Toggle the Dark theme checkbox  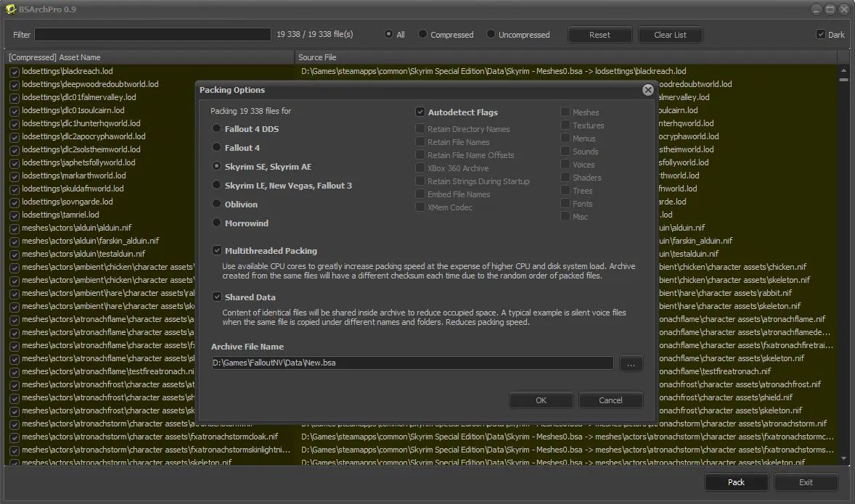coord(821,34)
